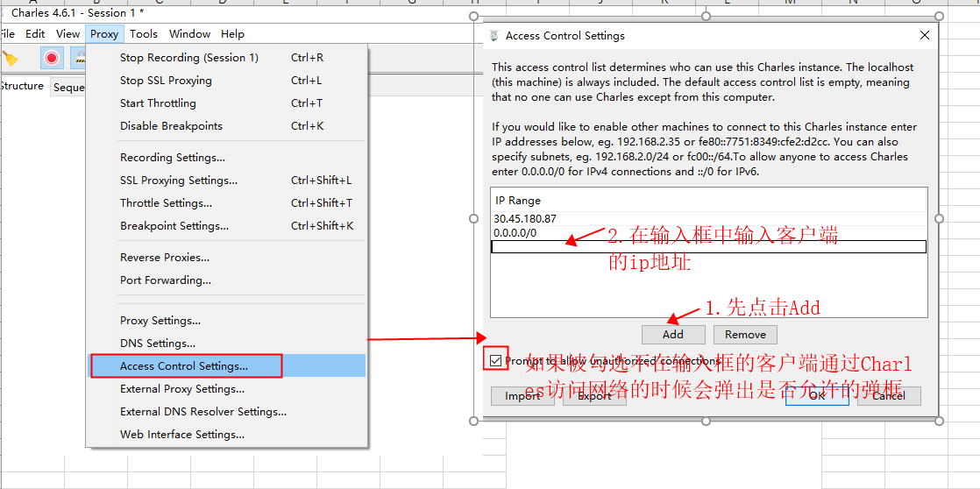Click the empty IP range input field

point(709,246)
